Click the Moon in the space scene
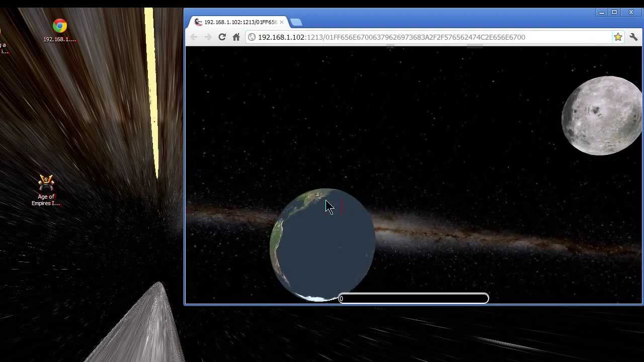This screenshot has height=362, width=644. (x=602, y=116)
